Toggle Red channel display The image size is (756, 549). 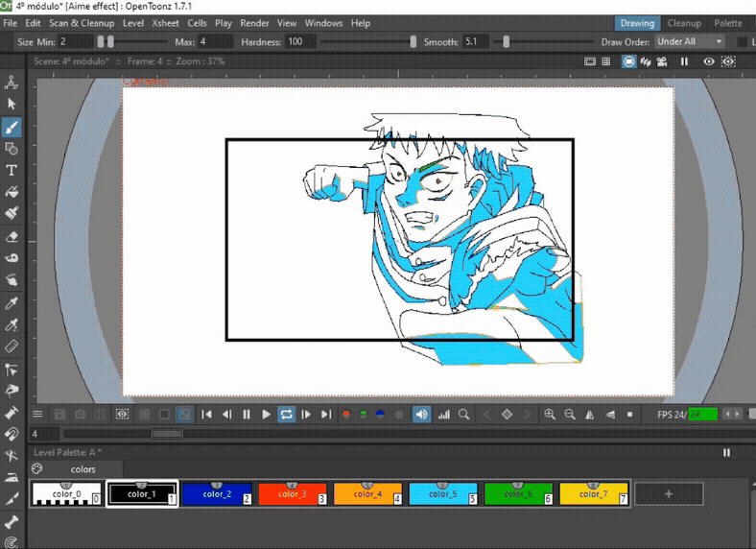point(345,415)
